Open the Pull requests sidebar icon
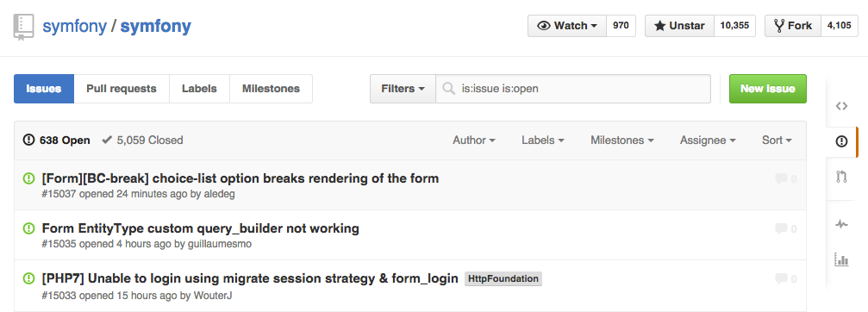This screenshot has height=312, width=868. (841, 177)
